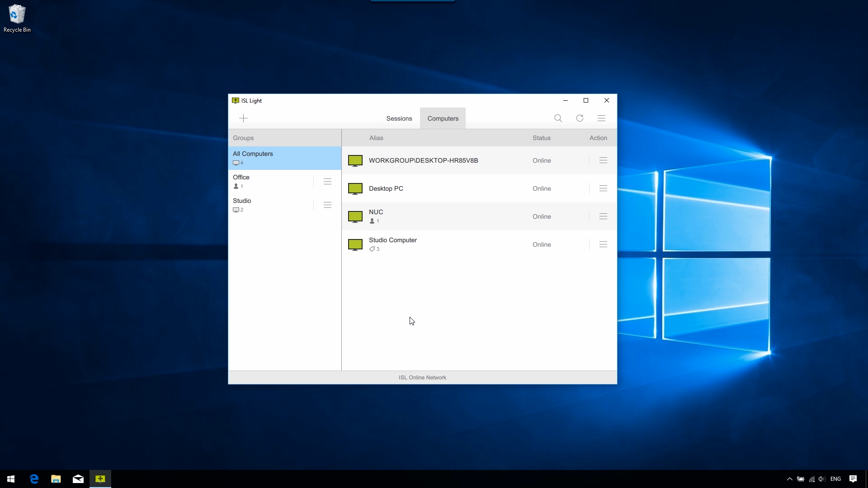The image size is (868, 488).
Task: Open action menu for Studio Computer
Action: click(603, 244)
